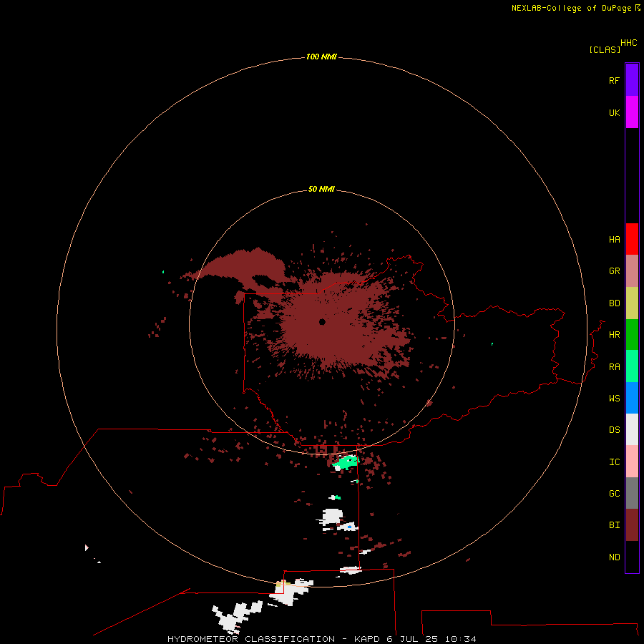Image resolution: width=644 pixels, height=644 pixels.
Task: Click the 'HA' legend label
Action: [614, 240]
